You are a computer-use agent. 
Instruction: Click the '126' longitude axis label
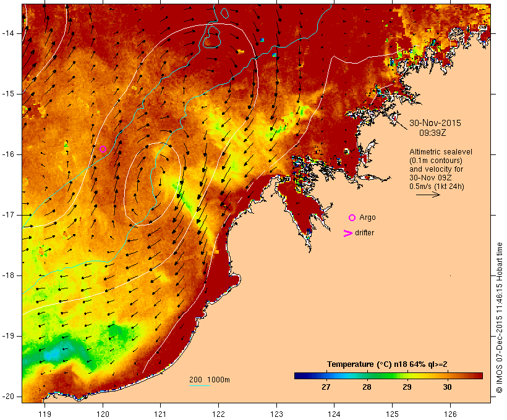click(450, 414)
